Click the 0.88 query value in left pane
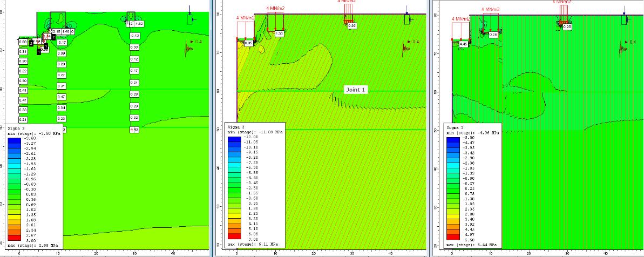The width and height of the screenshot is (644, 257). (23, 42)
